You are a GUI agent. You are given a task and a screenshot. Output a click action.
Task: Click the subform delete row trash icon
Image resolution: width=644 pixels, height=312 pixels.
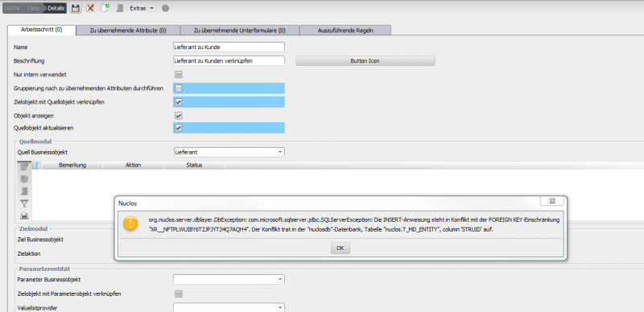pyautogui.click(x=24, y=191)
